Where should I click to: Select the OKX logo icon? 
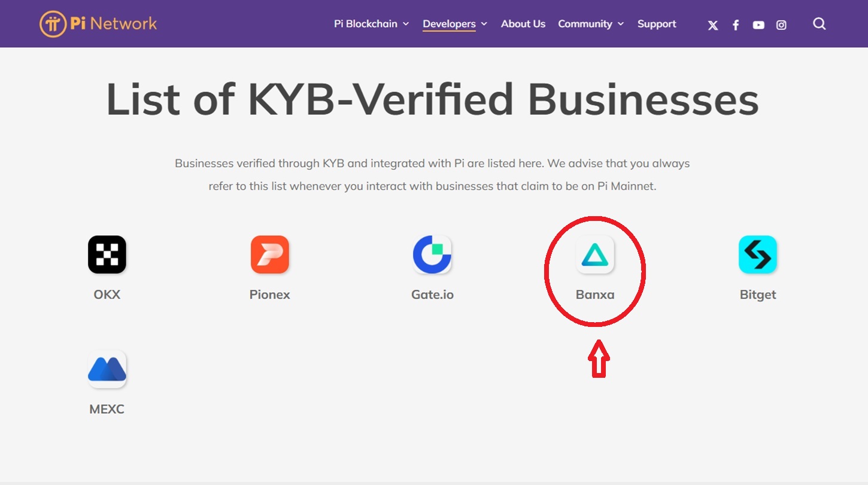point(107,254)
